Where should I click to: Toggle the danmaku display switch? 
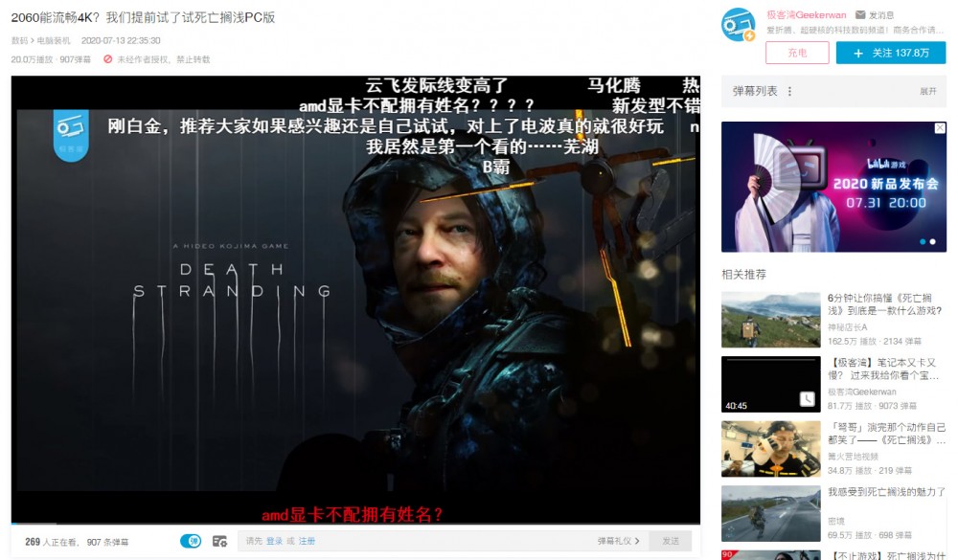tap(191, 541)
